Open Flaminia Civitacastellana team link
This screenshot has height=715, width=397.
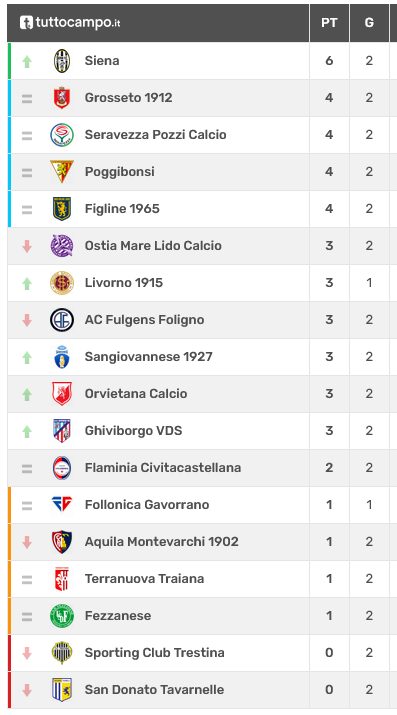click(163, 467)
